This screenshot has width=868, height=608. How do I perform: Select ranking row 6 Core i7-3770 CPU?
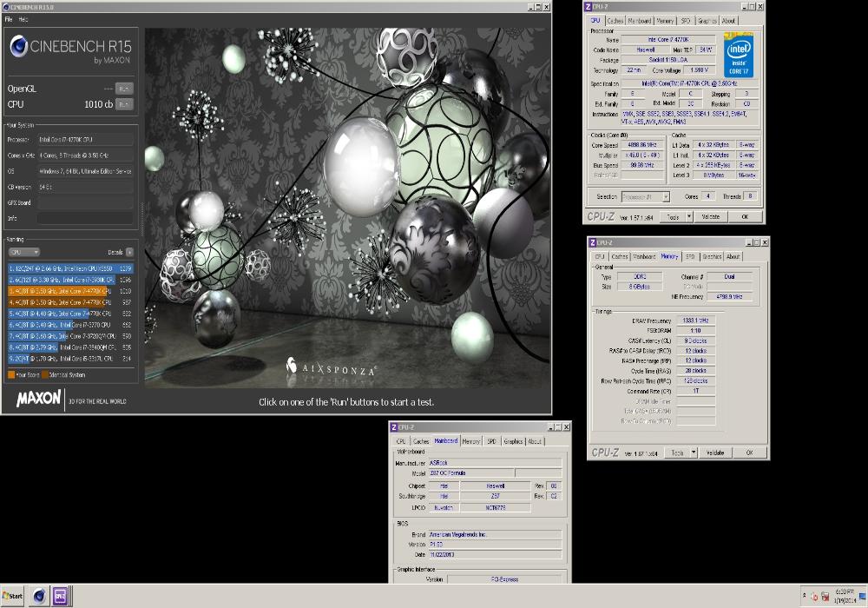[x=70, y=325]
